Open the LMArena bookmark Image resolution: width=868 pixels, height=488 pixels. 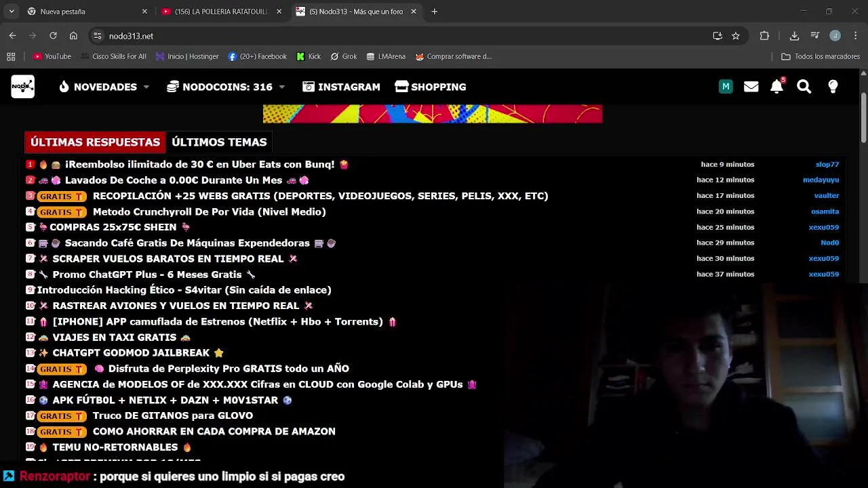pyautogui.click(x=386, y=57)
